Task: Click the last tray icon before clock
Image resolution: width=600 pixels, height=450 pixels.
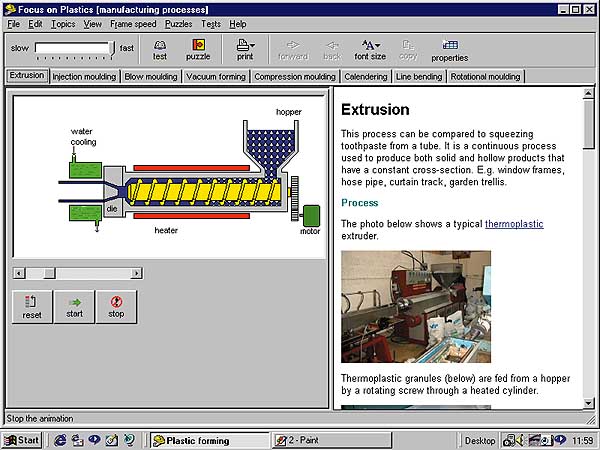Action: [560, 440]
